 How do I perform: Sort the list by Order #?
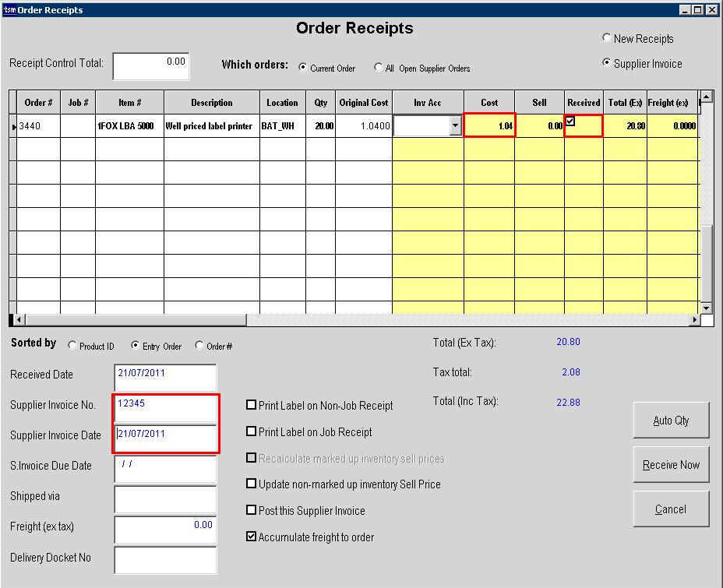click(199, 346)
